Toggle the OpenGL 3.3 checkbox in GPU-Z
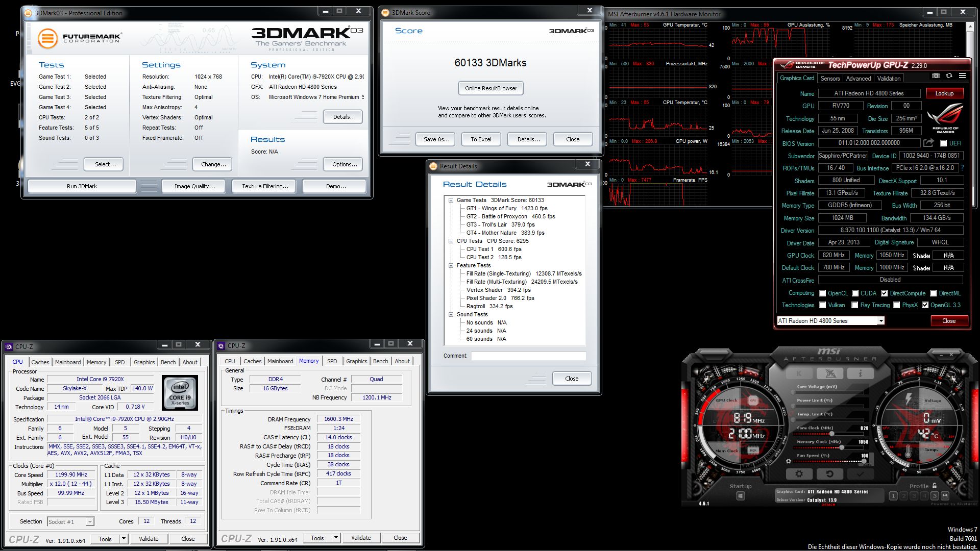The width and height of the screenshot is (980, 551). click(x=925, y=305)
